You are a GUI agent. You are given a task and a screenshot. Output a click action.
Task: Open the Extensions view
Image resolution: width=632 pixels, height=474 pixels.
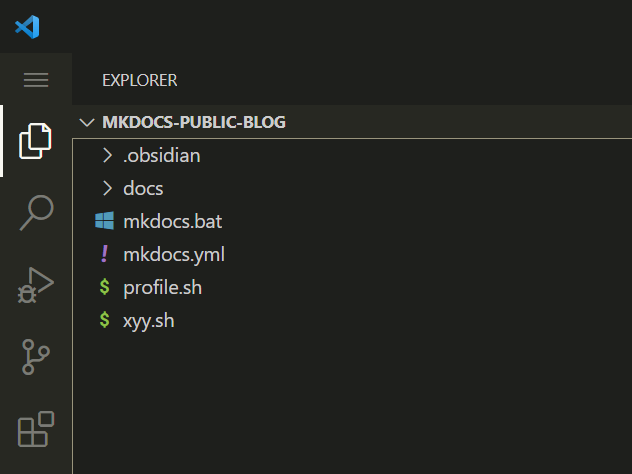tap(36, 429)
